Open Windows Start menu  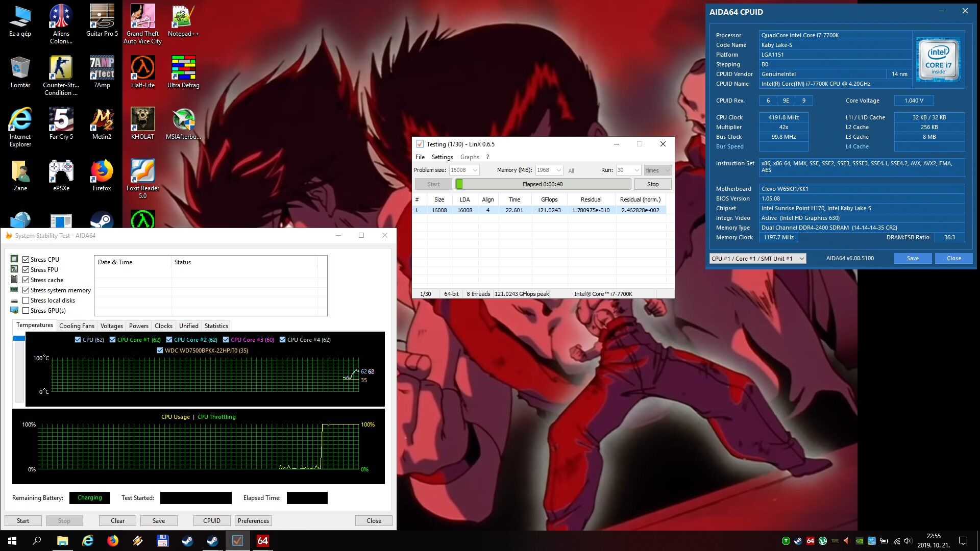point(12,541)
